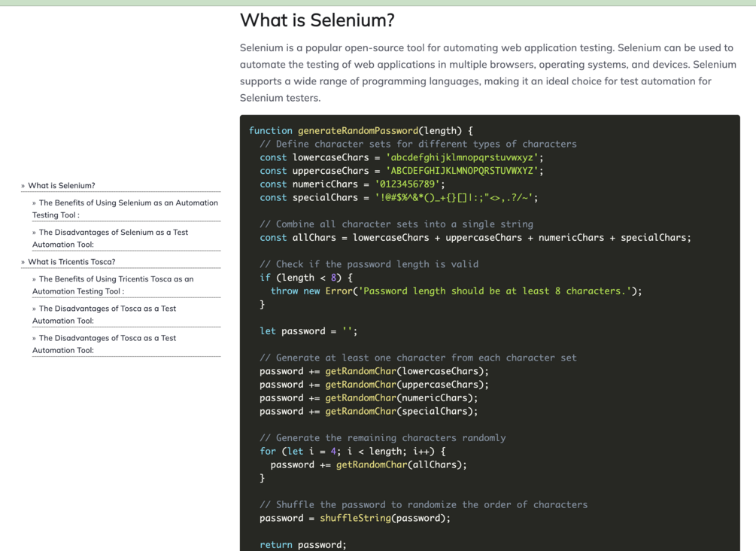
Task: Click the 'const specialChars' code line
Action: click(399, 197)
